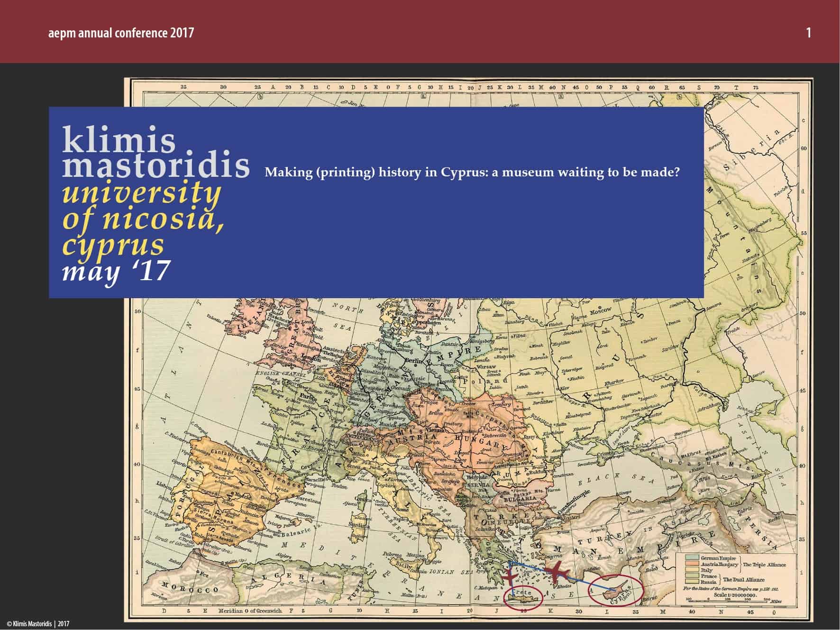Click 'The Triple Alliance' legend label
Viewport: 840px width, 630px height.
click(x=765, y=565)
